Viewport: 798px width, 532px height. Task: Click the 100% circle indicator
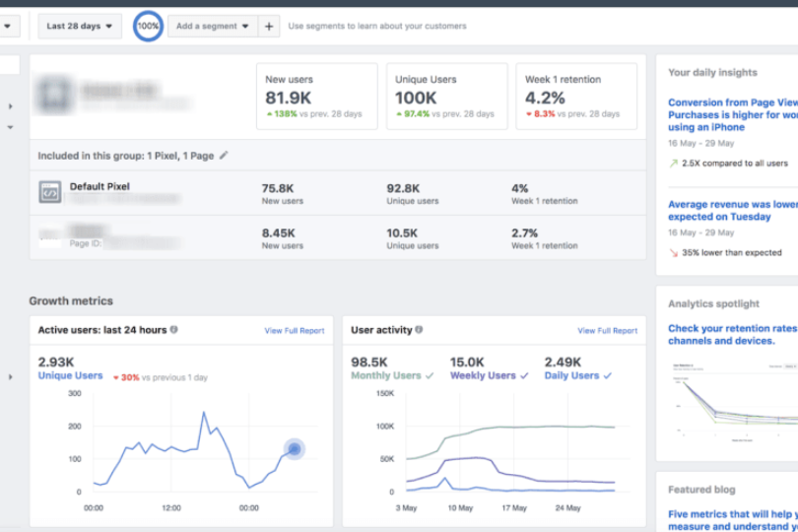coord(148,27)
